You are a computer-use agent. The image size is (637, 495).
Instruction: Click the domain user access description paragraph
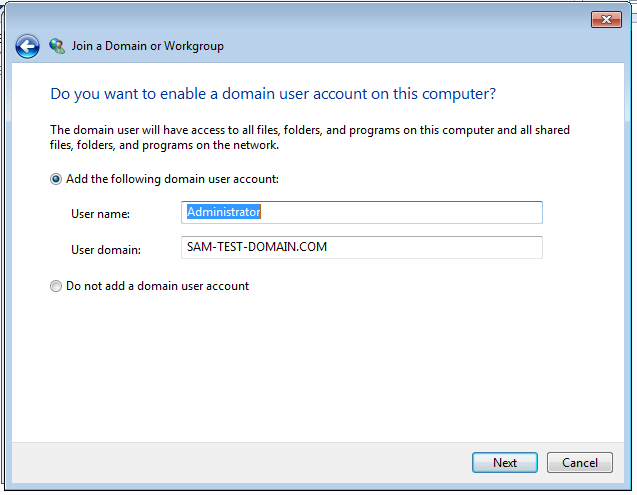[x=310, y=138]
